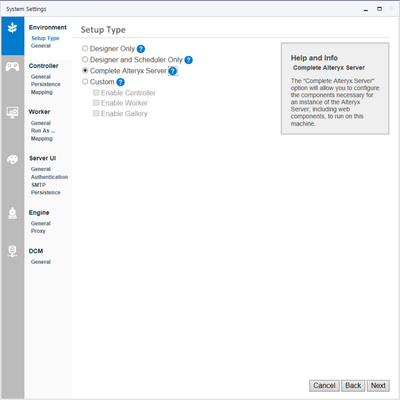Open Run As under Worker
Viewport: 400px width, 400px height.
[43, 131]
